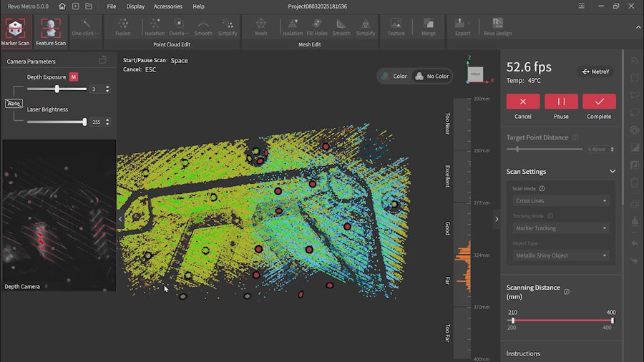Select the Feature Scan mode icon

point(50,29)
